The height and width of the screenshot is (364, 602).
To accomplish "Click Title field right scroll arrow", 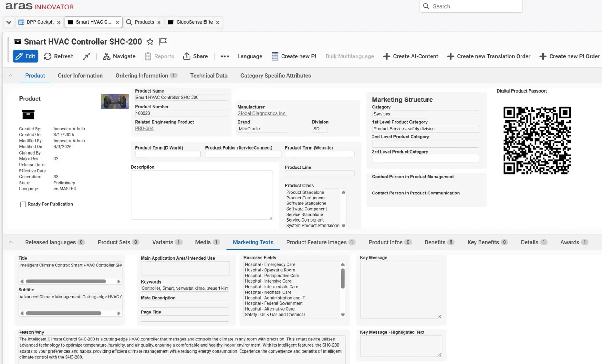I will (x=119, y=281).
